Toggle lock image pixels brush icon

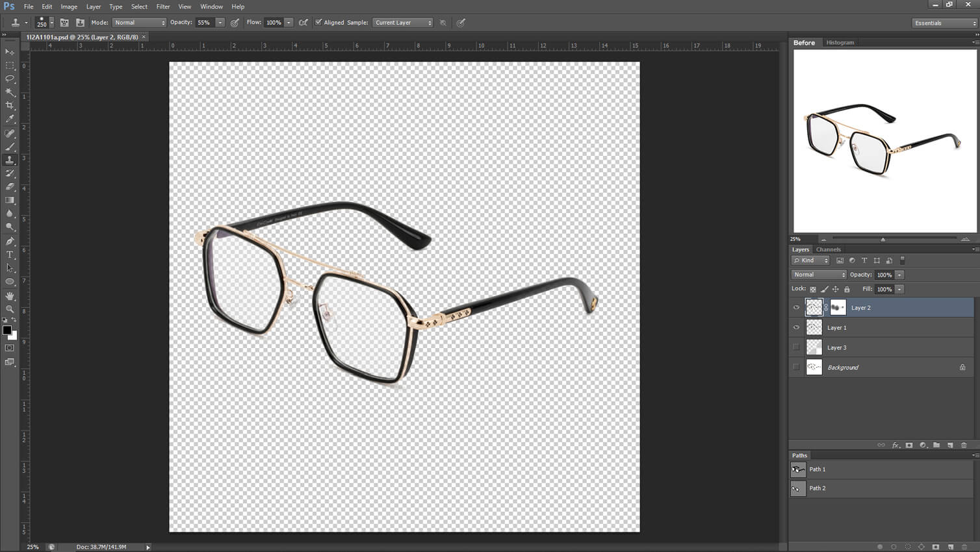tap(824, 289)
